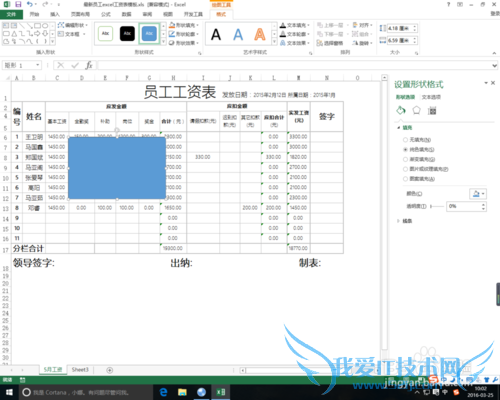Image resolution: width=500 pixels, height=400 pixels.
Task: Click the Windows Start button
Action: [x=9, y=392]
